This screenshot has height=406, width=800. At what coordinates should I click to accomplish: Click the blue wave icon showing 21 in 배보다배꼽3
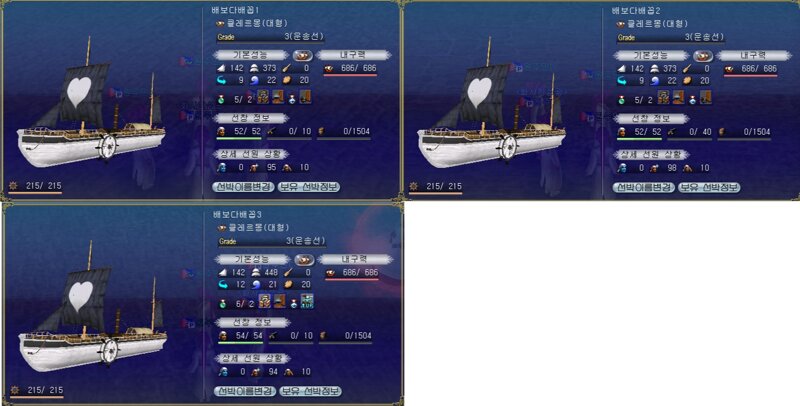pos(256,285)
